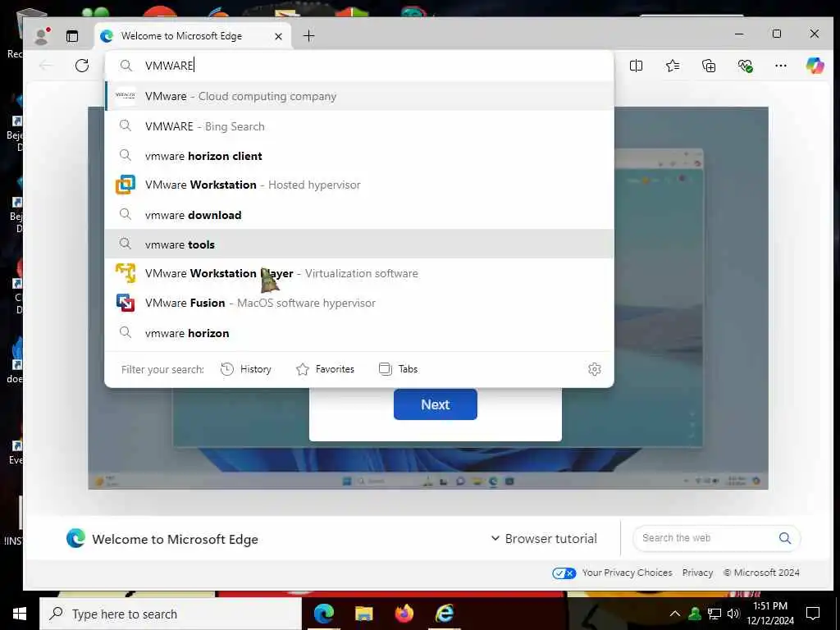Click the blue Next button

coord(435,404)
